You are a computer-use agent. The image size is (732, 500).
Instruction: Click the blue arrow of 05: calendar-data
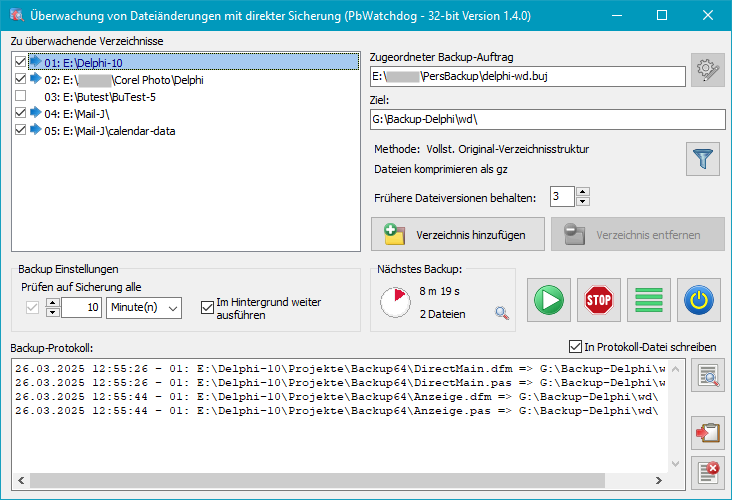click(35, 129)
